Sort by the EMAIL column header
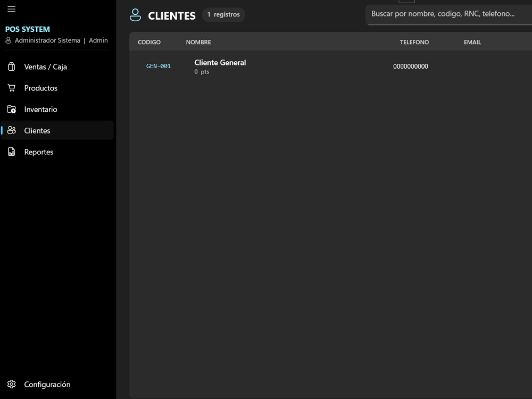The height and width of the screenshot is (399, 532). [x=472, y=42]
